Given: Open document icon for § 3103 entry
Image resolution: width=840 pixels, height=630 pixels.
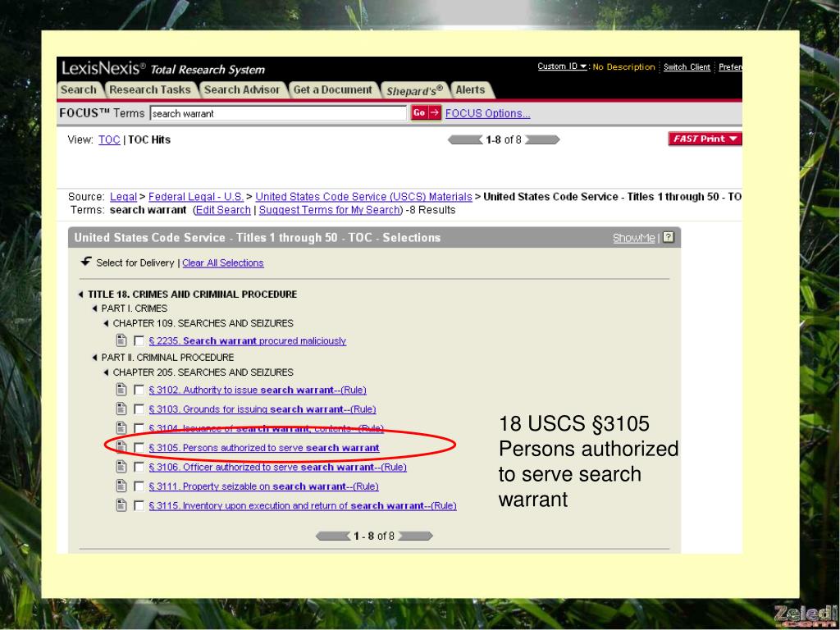Looking at the screenshot, I should tap(121, 409).
